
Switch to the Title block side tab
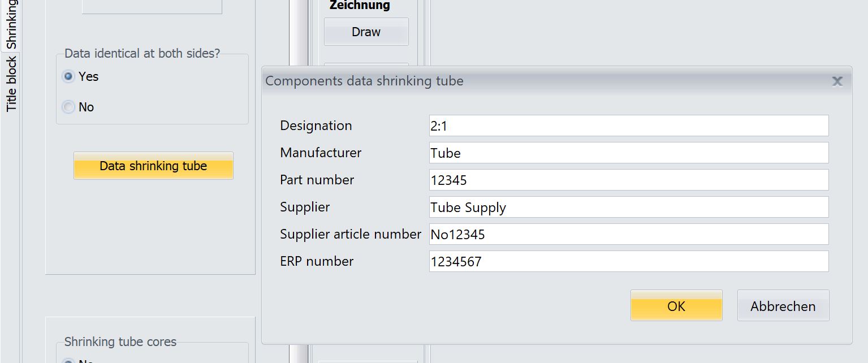11,84
